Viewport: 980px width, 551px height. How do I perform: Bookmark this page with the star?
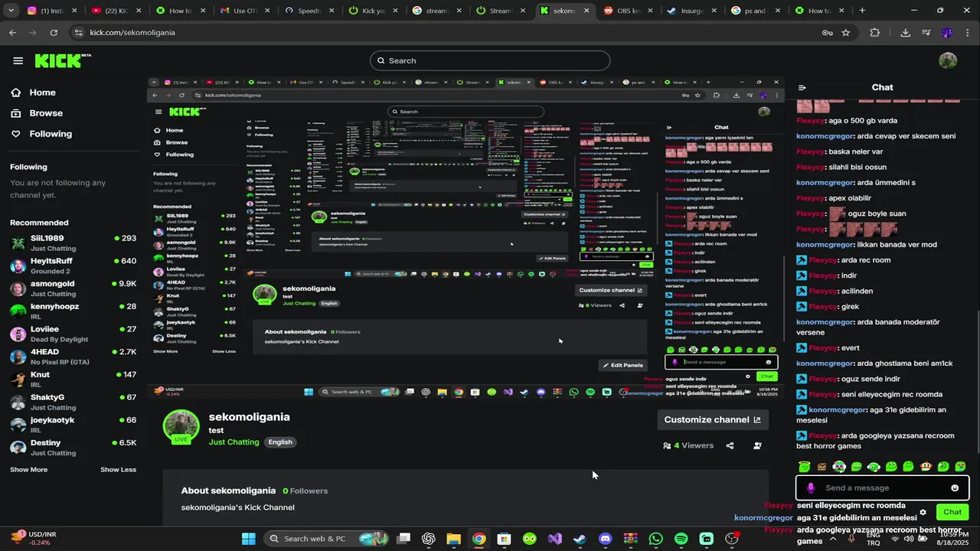pos(846,33)
